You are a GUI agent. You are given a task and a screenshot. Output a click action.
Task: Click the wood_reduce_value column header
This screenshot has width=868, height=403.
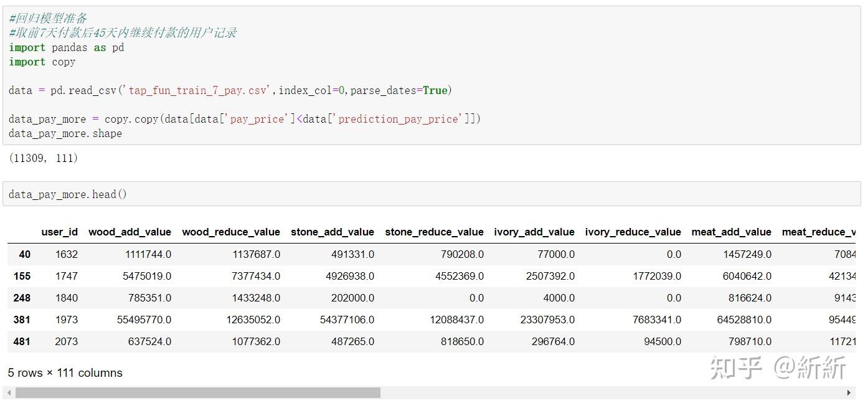[231, 232]
